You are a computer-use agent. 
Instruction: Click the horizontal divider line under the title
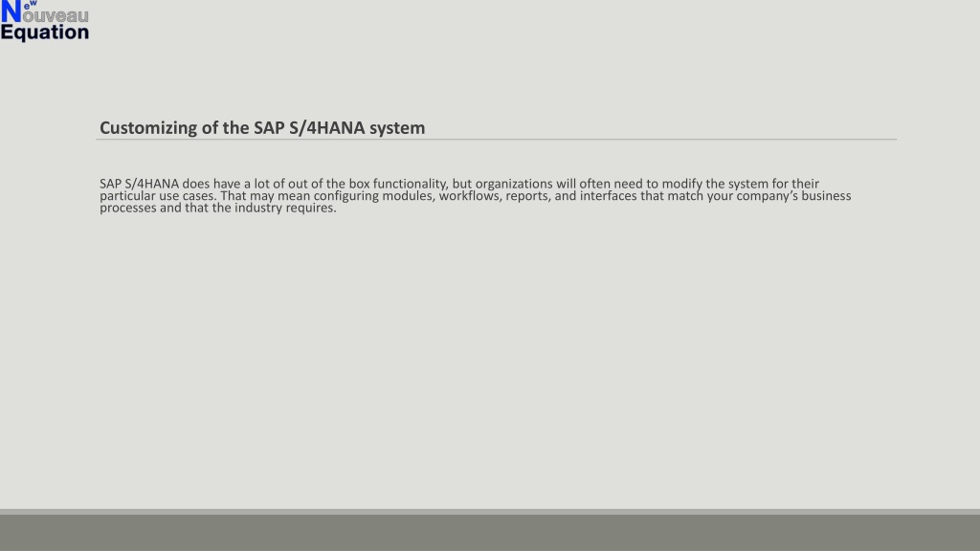pos(497,140)
